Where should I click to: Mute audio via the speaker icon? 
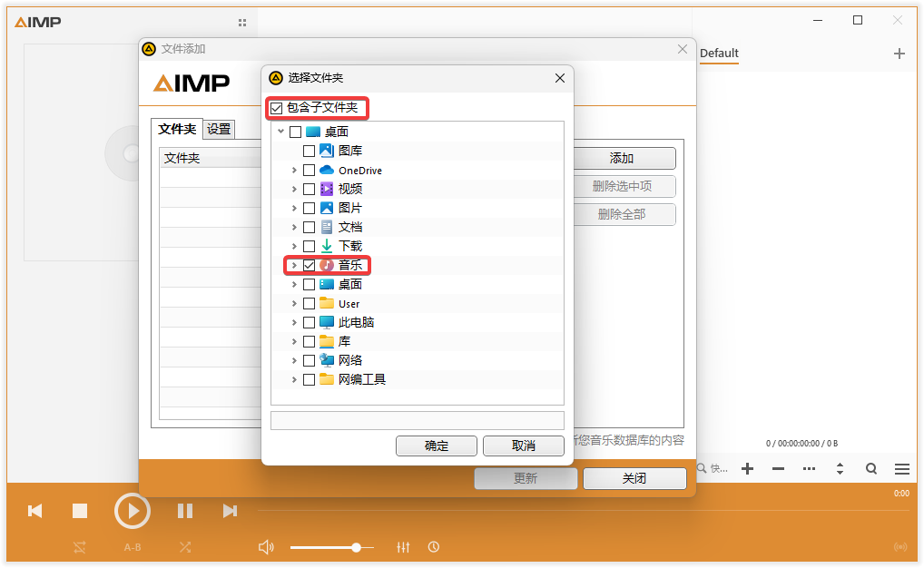(x=266, y=546)
